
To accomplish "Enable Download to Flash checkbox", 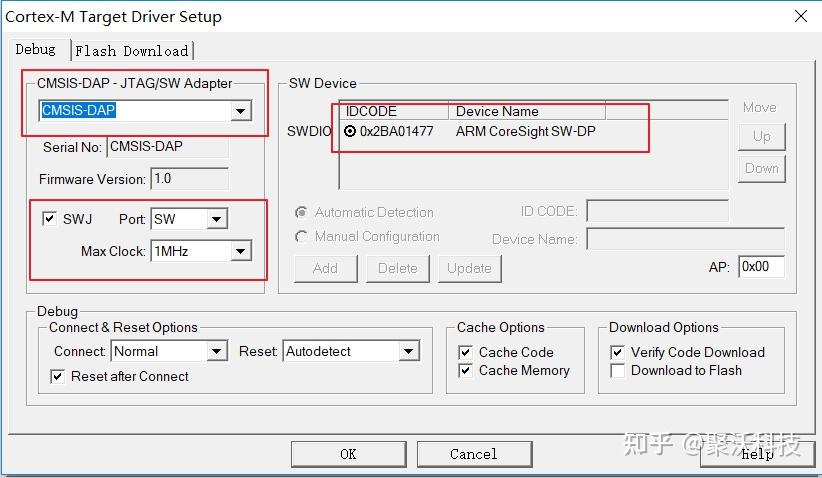I will pyautogui.click(x=617, y=370).
